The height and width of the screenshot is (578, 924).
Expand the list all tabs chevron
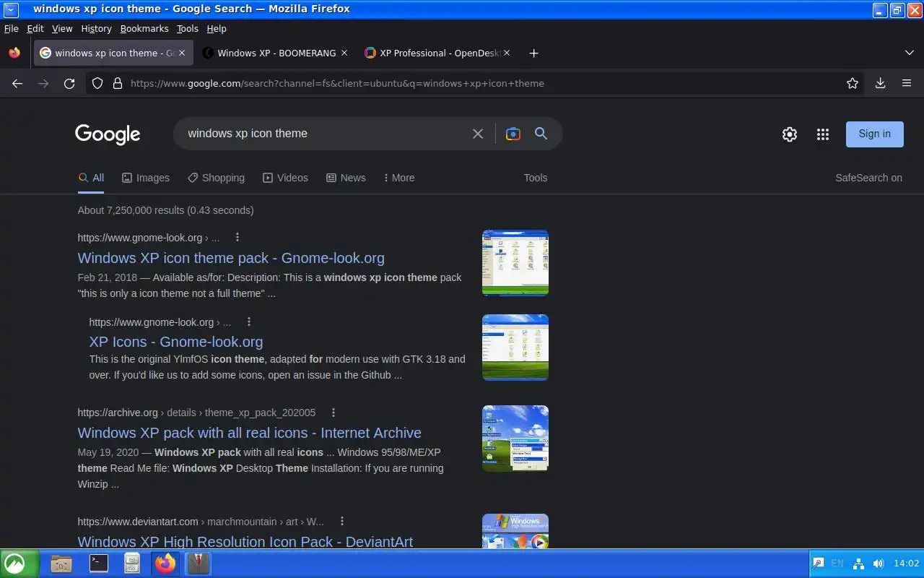(910, 53)
